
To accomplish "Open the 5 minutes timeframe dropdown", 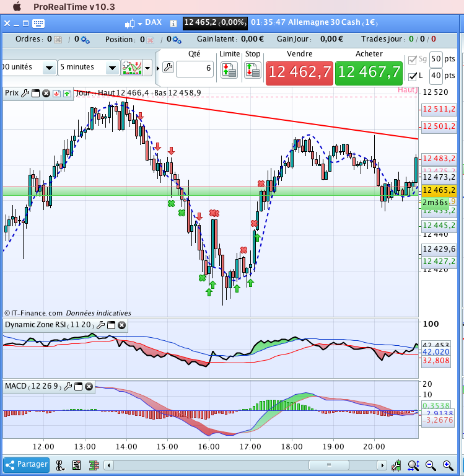I will click(x=112, y=68).
